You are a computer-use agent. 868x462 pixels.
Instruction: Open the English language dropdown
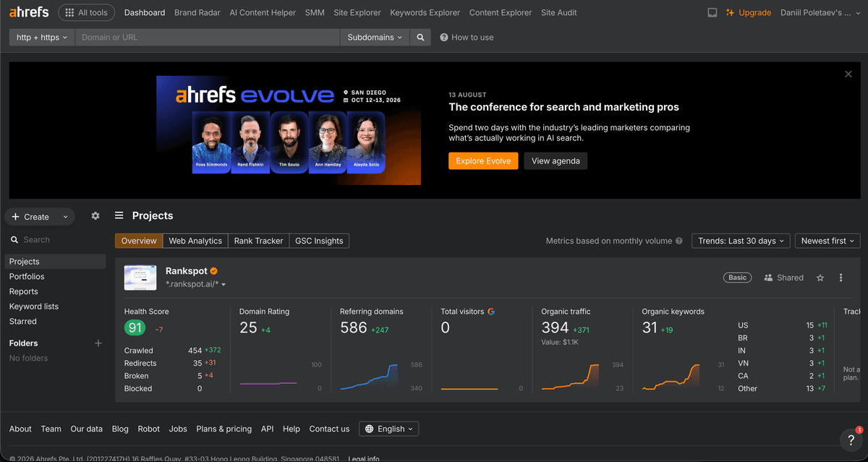(389, 429)
